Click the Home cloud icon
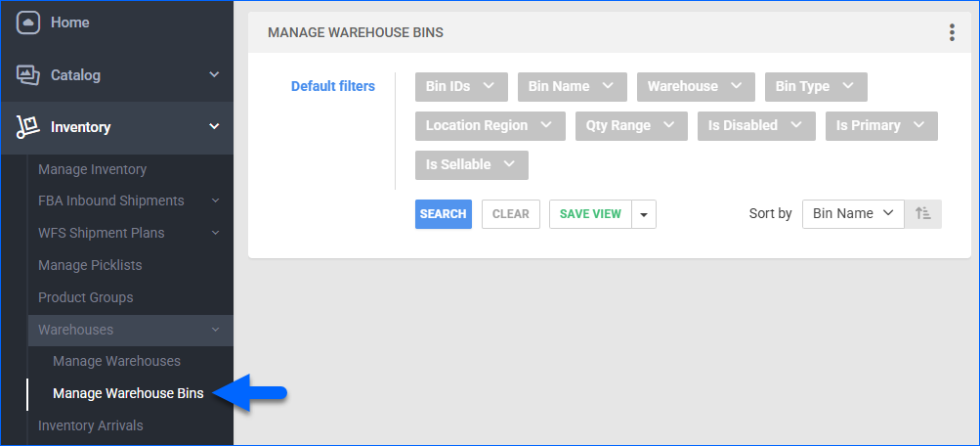Screen dimensions: 980x446 click(27, 22)
